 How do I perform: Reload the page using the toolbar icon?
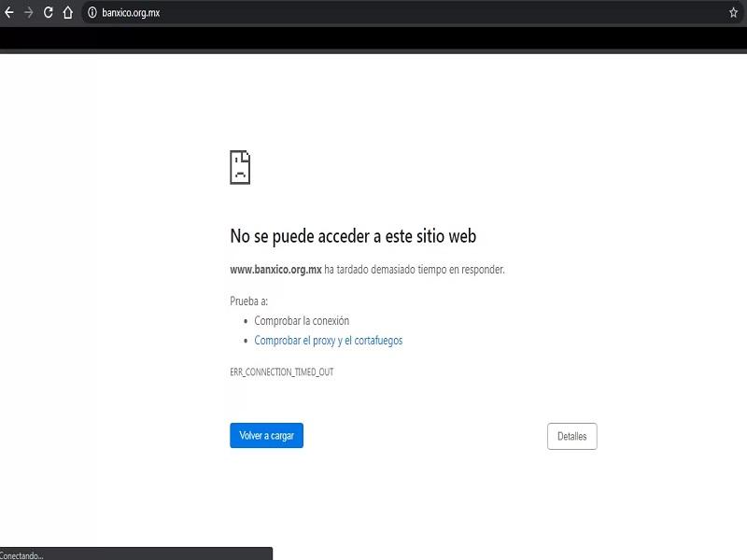click(49, 13)
